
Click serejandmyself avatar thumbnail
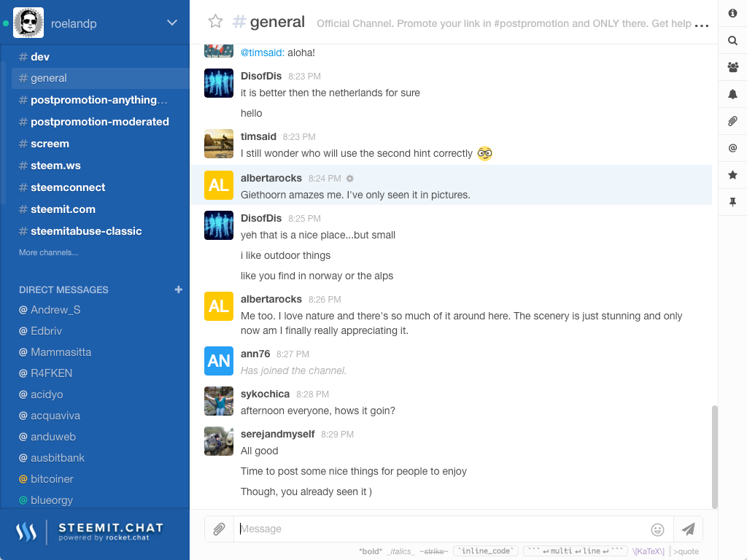tap(219, 441)
